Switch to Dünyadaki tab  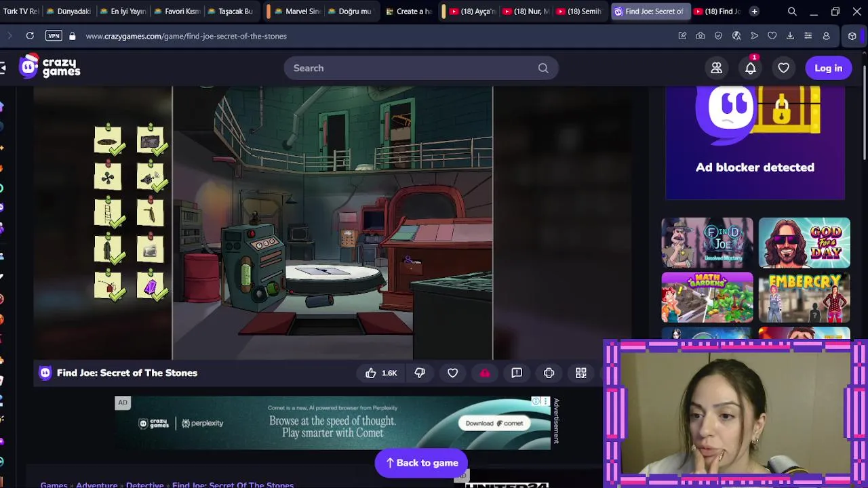pyautogui.click(x=68, y=12)
